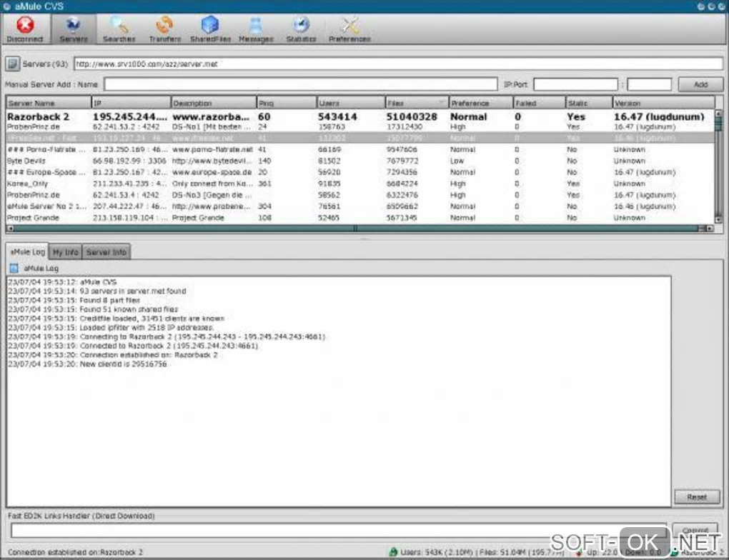Image resolution: width=729 pixels, height=560 pixels.
Task: Sort by Files column header
Action: [x=417, y=103]
